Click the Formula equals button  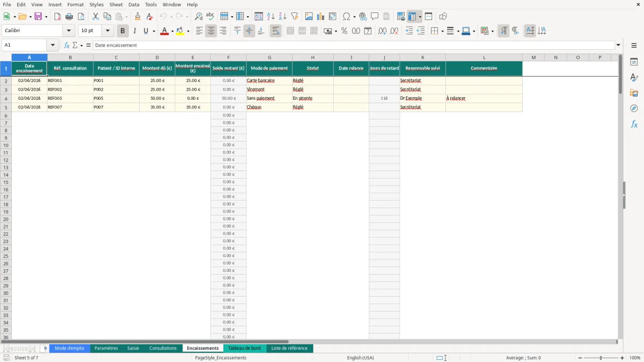tap(89, 46)
